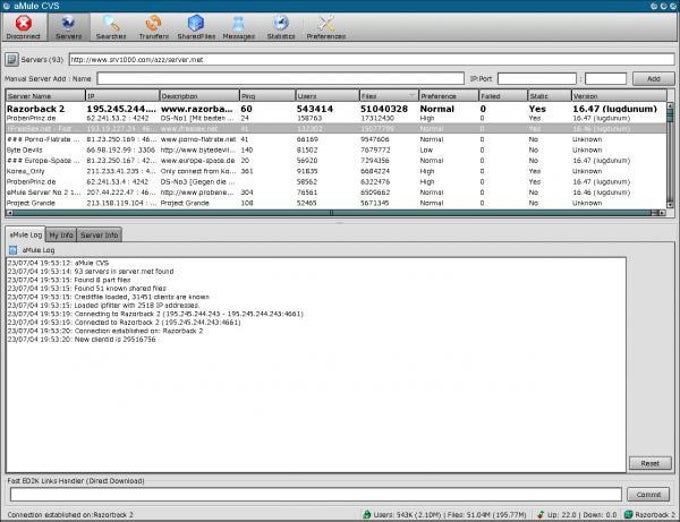Image resolution: width=680 pixels, height=522 pixels.
Task: Focus the Port input field
Action: coord(605,78)
